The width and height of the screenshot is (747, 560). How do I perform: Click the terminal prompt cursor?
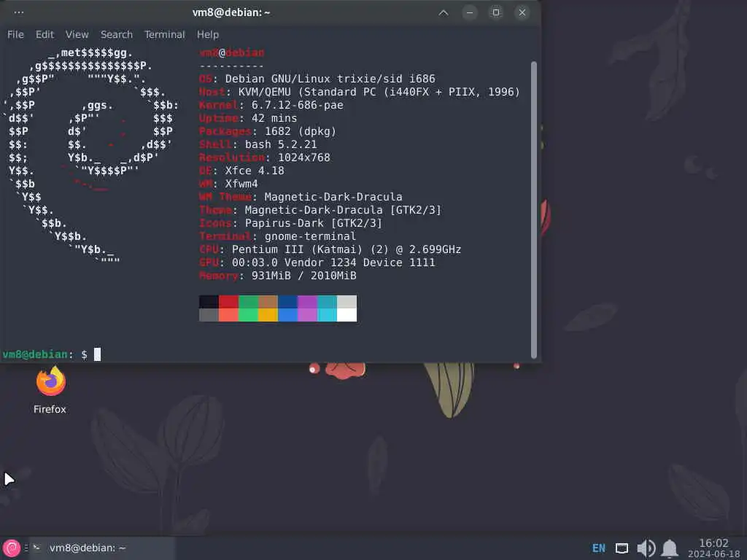(x=97, y=354)
